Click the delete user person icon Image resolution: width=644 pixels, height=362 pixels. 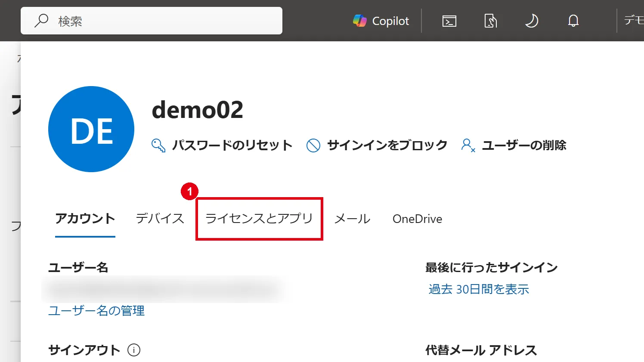click(x=468, y=145)
